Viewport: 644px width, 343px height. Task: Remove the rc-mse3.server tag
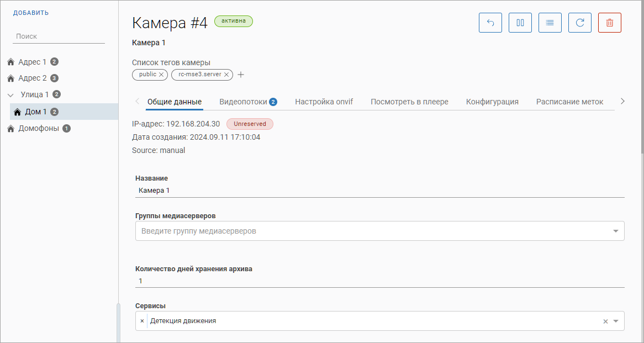click(x=226, y=75)
